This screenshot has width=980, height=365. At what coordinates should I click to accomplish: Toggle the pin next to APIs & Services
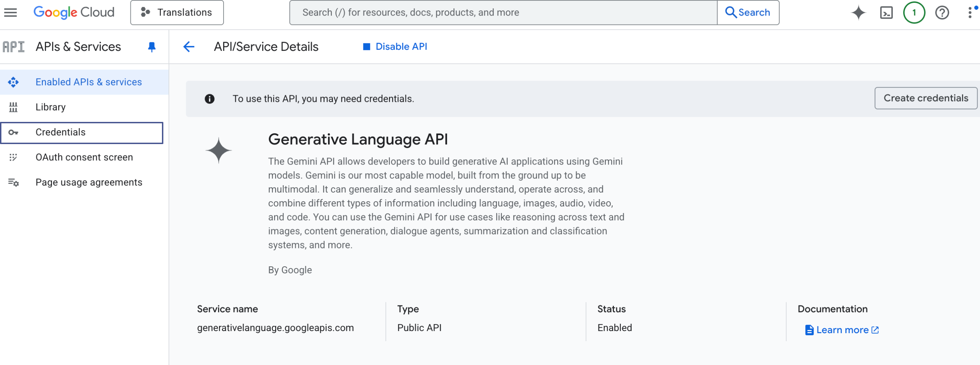tap(152, 47)
